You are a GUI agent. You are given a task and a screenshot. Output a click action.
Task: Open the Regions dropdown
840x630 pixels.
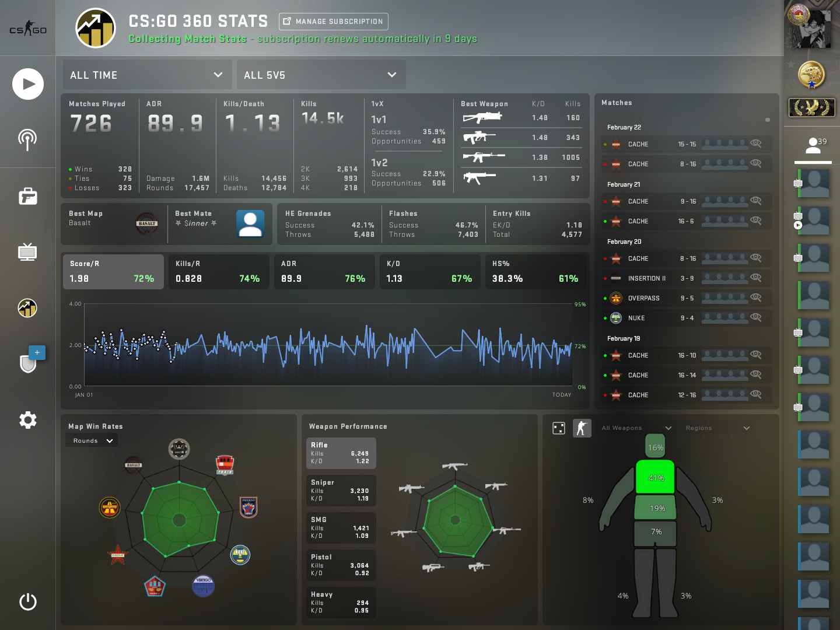717,428
